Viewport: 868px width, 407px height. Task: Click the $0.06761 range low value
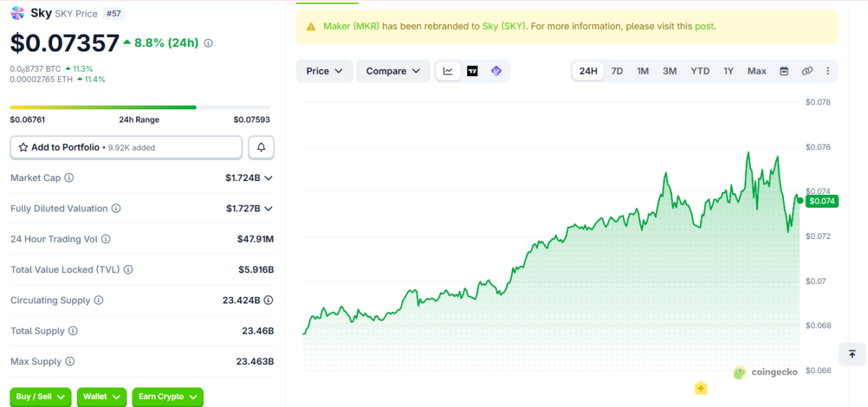tap(27, 119)
